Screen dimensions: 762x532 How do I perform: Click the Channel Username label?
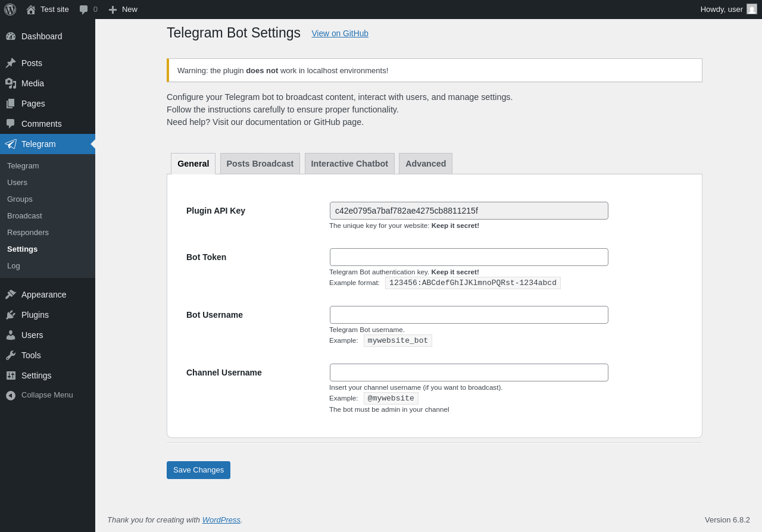point(224,373)
